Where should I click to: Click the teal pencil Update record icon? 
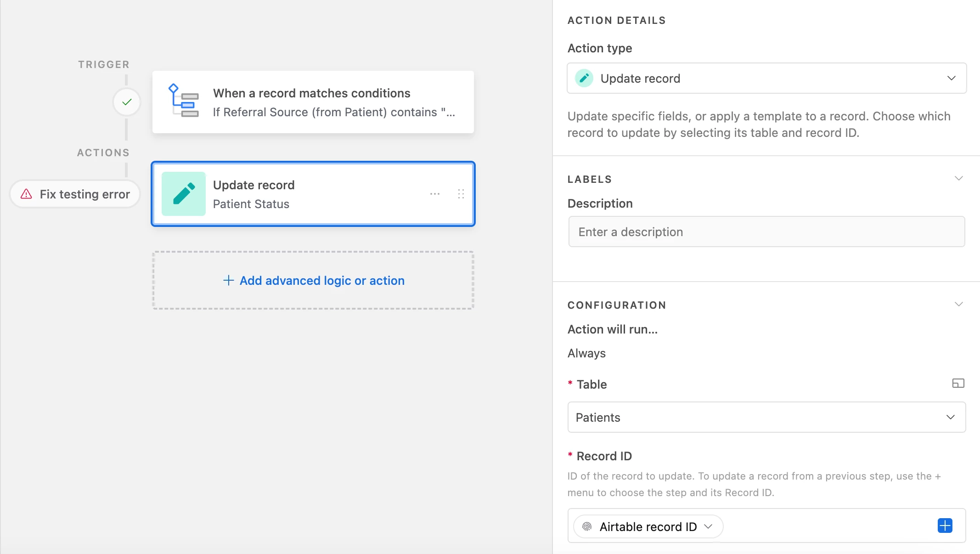[184, 194]
